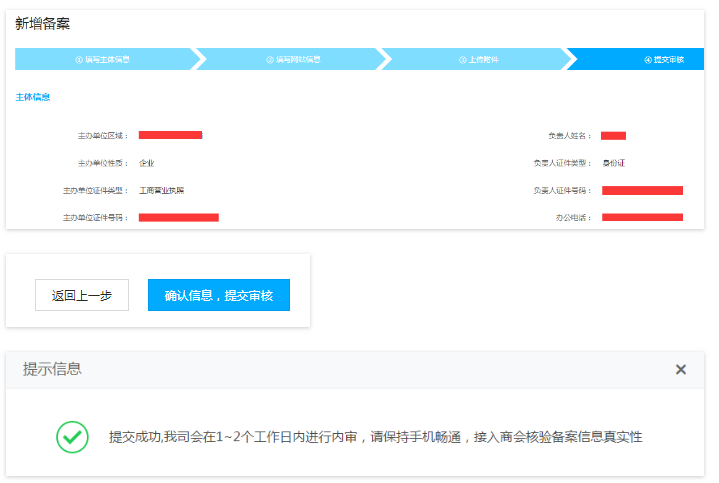719x483 pixels.
Task: Click the redacted 负责人证件号码 value
Action: (642, 190)
